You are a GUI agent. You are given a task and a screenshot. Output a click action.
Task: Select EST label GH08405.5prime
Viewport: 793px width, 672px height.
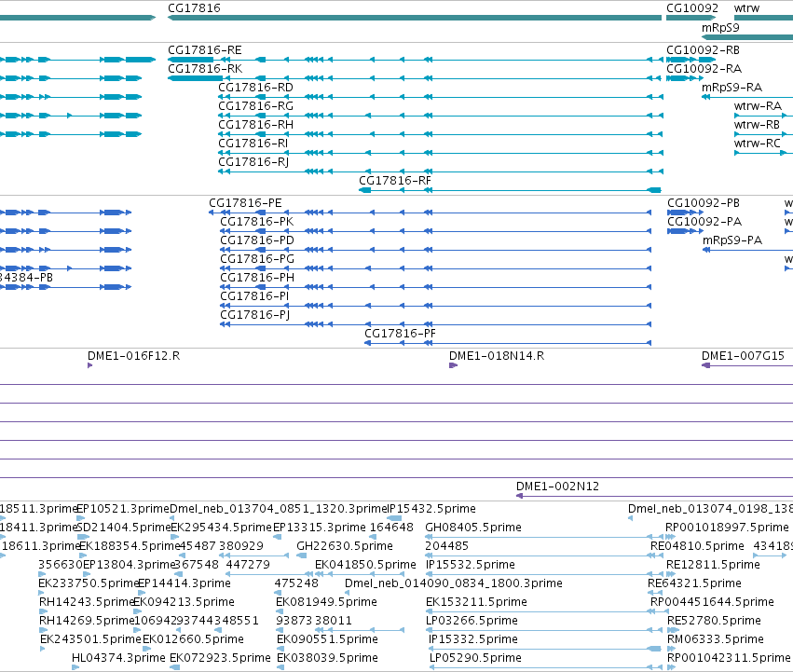tap(473, 528)
